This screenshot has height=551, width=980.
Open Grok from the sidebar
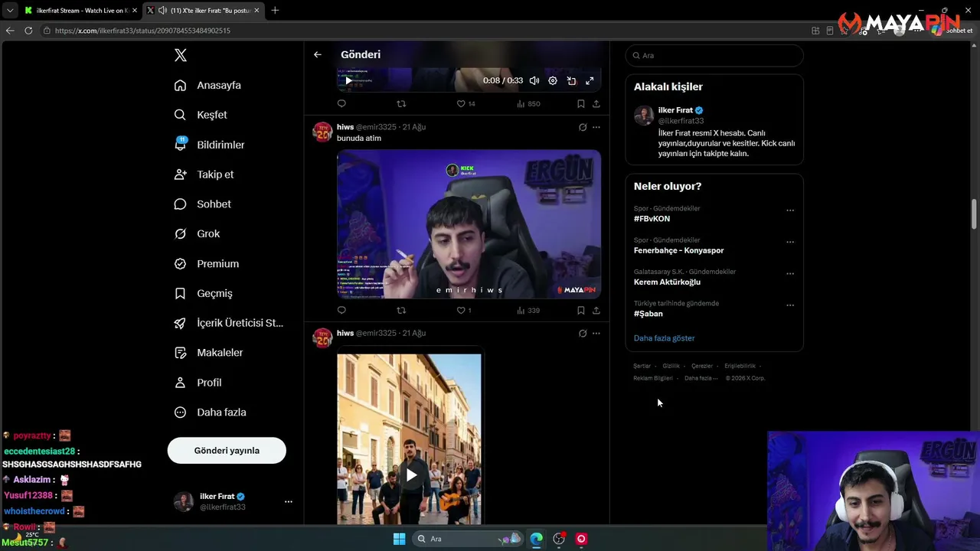pos(197,234)
